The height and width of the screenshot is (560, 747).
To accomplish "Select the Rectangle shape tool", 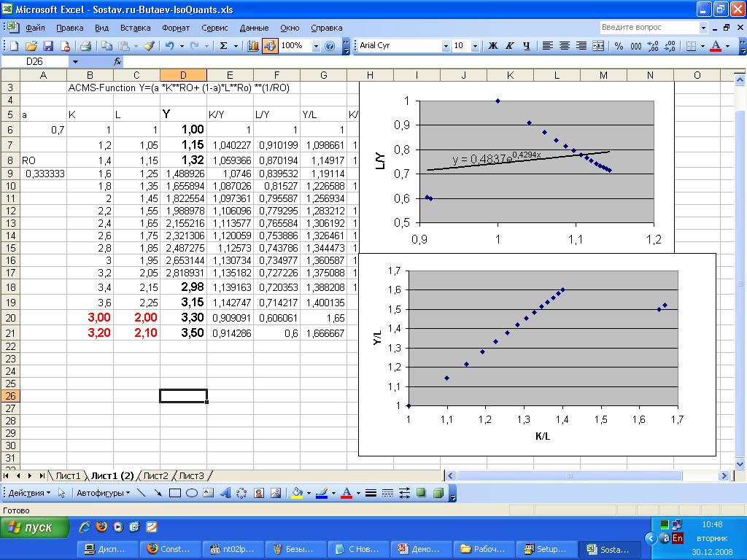I will click(175, 493).
